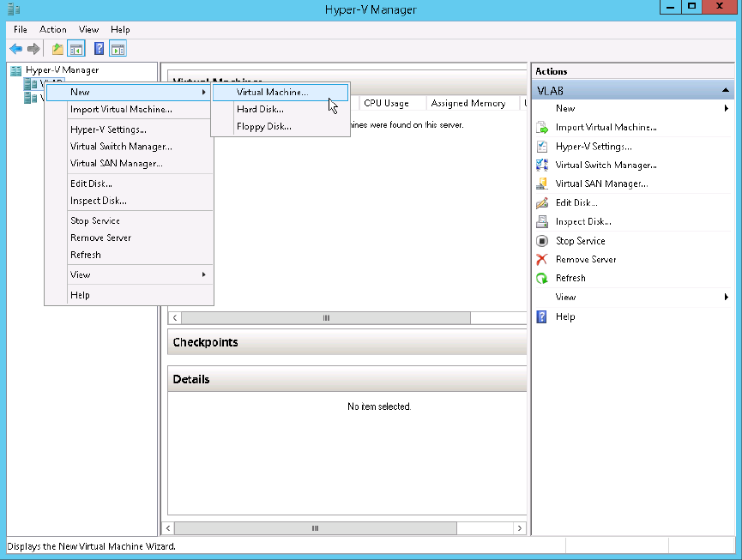Choose Hard Disk... from the New submenu
742x560 pixels.
[281, 109]
